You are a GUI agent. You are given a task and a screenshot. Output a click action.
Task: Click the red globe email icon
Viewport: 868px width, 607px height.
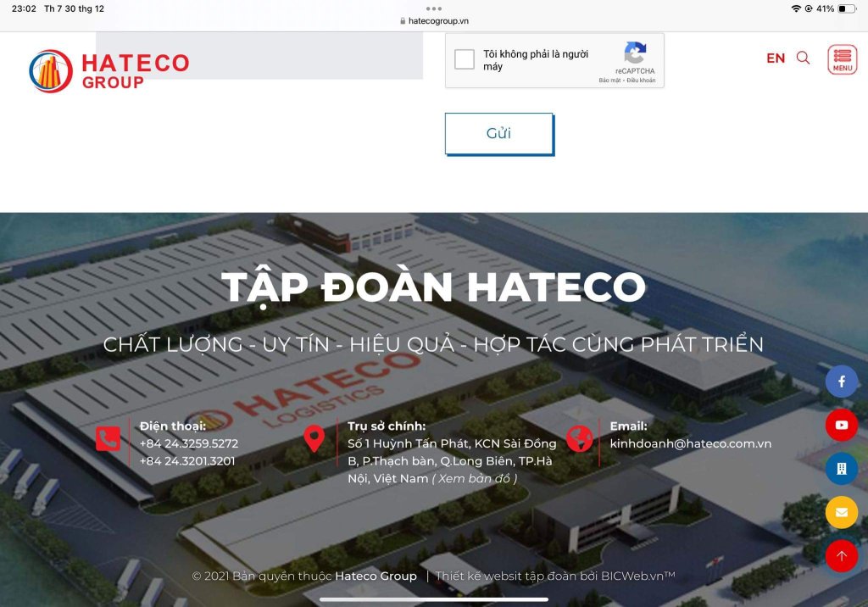pos(579,438)
